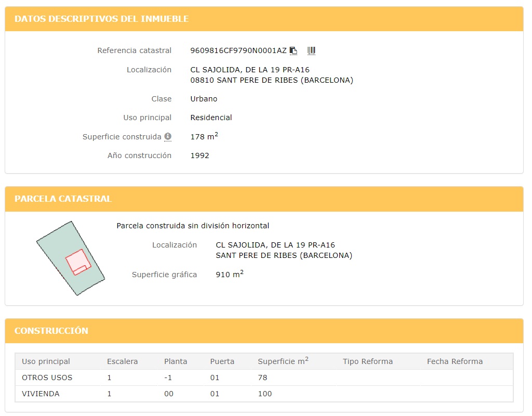Click the Planta column header
532x416 pixels.
tap(176, 361)
